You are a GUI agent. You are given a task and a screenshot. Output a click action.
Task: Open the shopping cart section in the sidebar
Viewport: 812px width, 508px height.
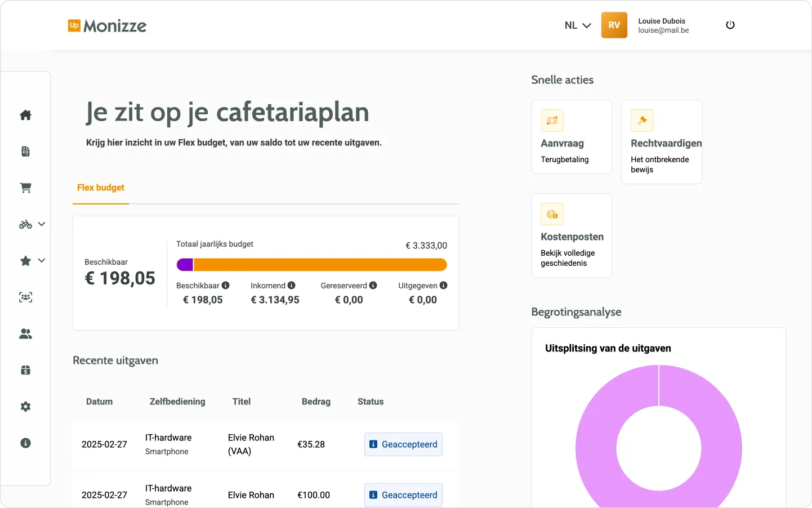tap(25, 188)
